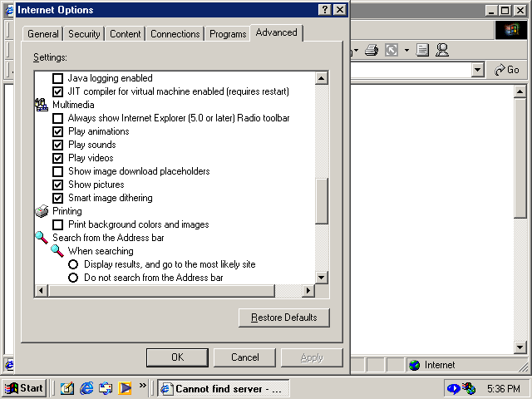
Task: Click settings horizontal scrollbar thumb
Action: (161, 291)
